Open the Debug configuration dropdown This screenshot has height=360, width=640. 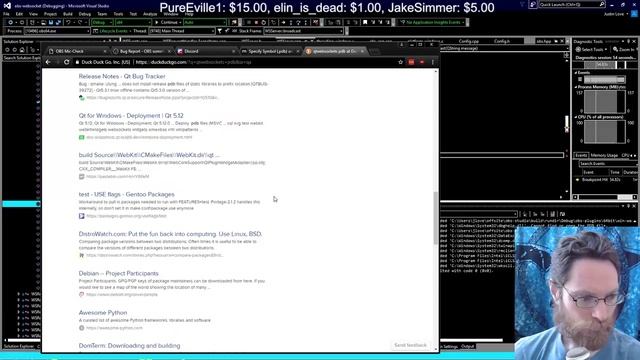pyautogui.click(x=102, y=22)
